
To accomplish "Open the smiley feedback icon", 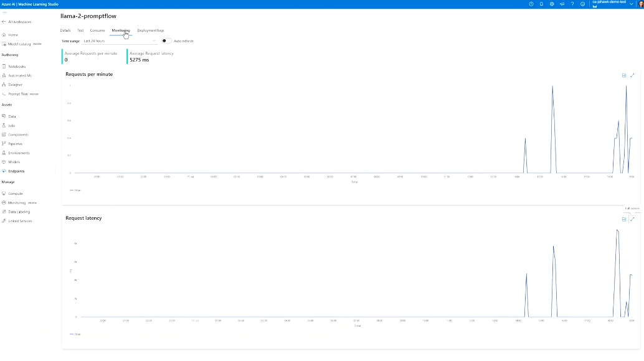I will point(582,4).
